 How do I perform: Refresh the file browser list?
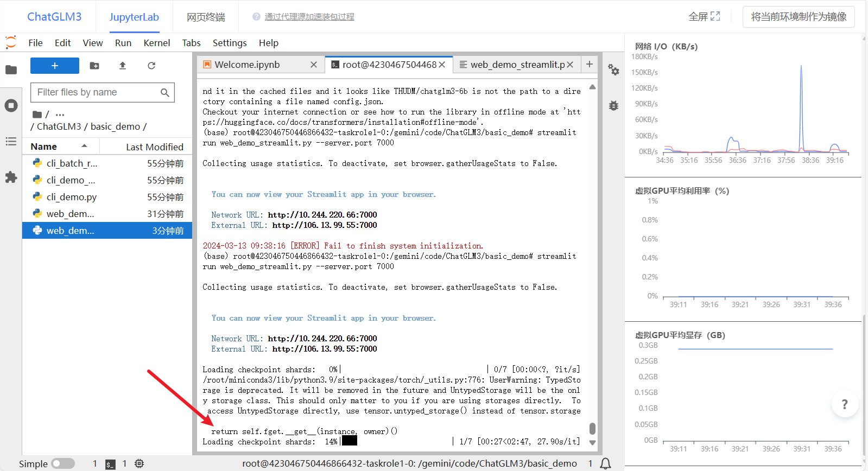[151, 66]
